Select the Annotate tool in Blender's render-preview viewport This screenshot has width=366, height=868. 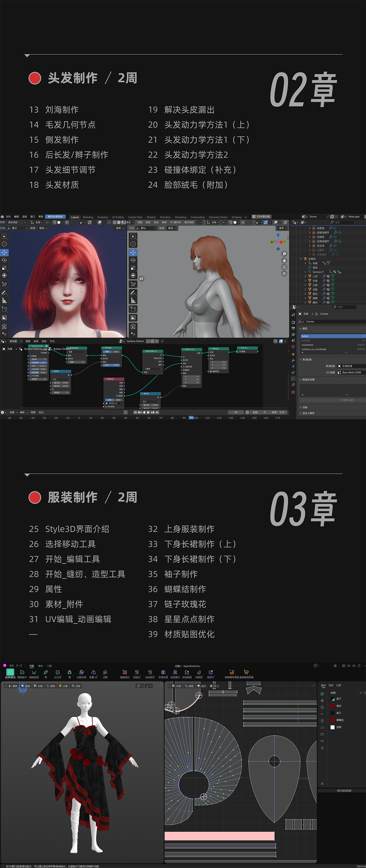click(4, 292)
